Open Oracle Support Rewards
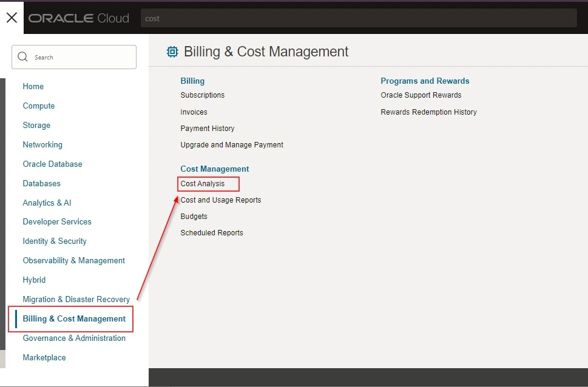The width and height of the screenshot is (588, 387). 421,95
